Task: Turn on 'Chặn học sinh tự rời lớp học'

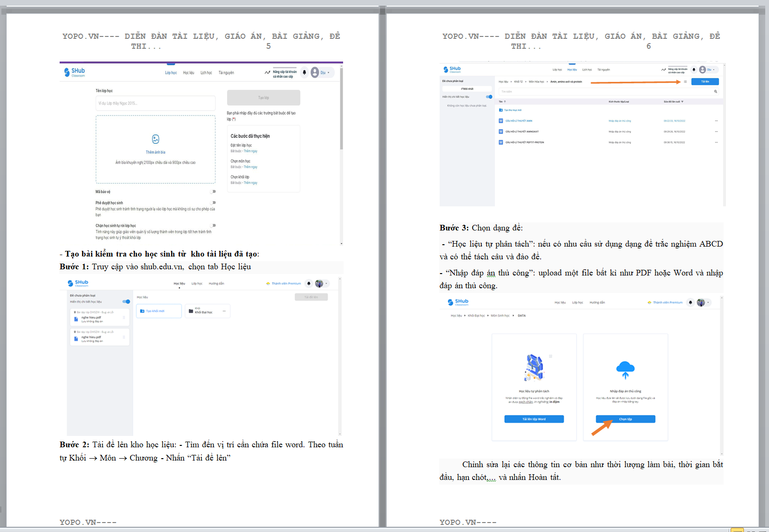Action: [213, 226]
